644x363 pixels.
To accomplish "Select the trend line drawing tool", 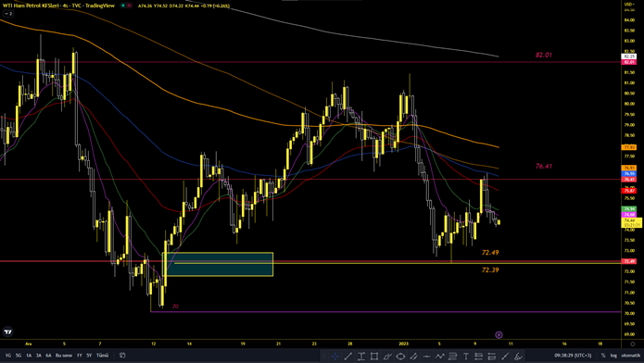I will coord(347,356).
